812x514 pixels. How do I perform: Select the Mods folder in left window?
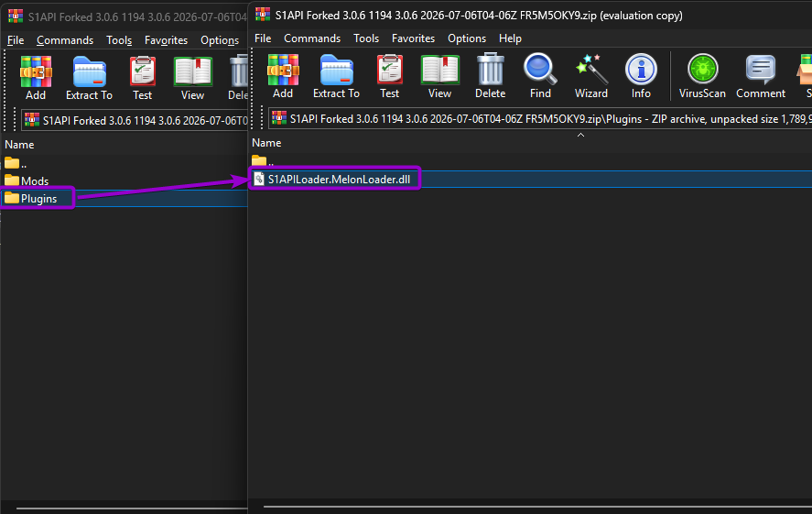(x=27, y=180)
